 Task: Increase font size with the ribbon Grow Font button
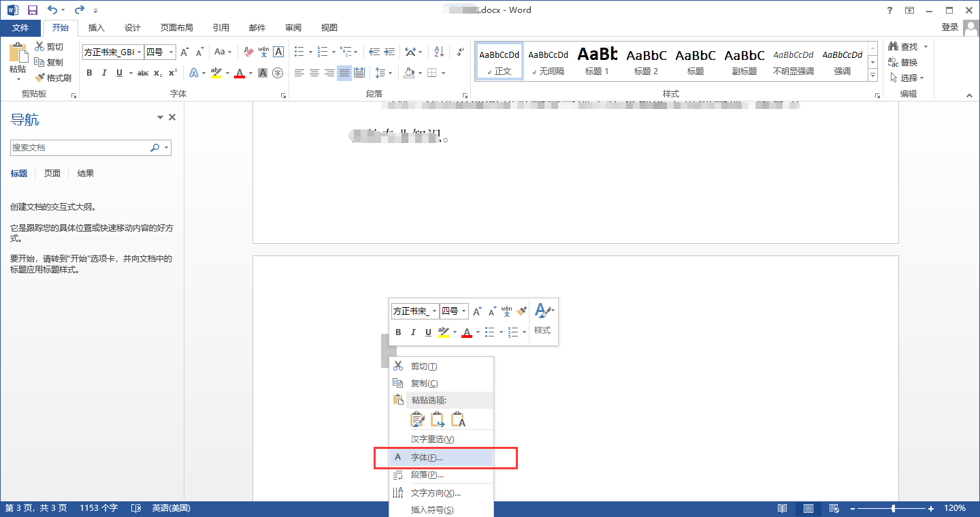tap(184, 52)
